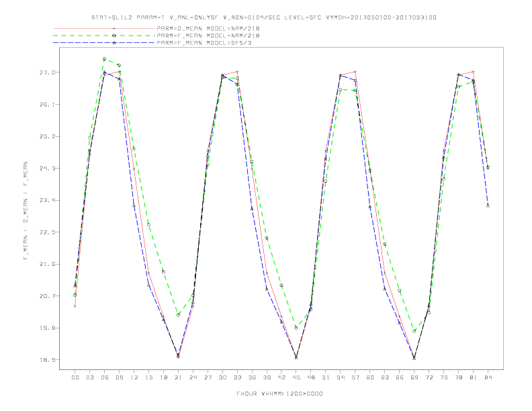Click x-axis tick label '48'
532x411 pixels.
click(x=311, y=377)
